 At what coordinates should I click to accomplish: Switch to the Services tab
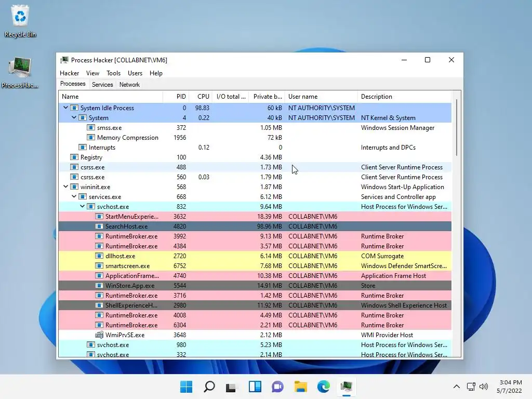tap(102, 85)
